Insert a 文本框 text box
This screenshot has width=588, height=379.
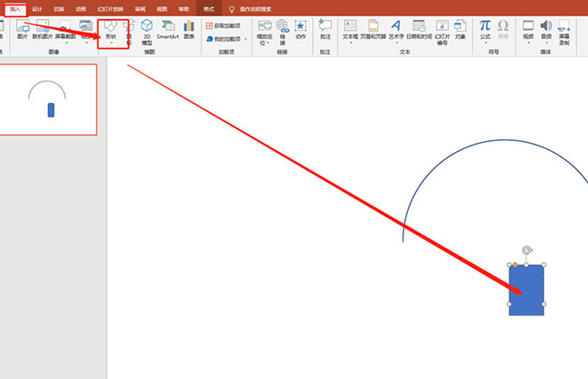tap(350, 33)
